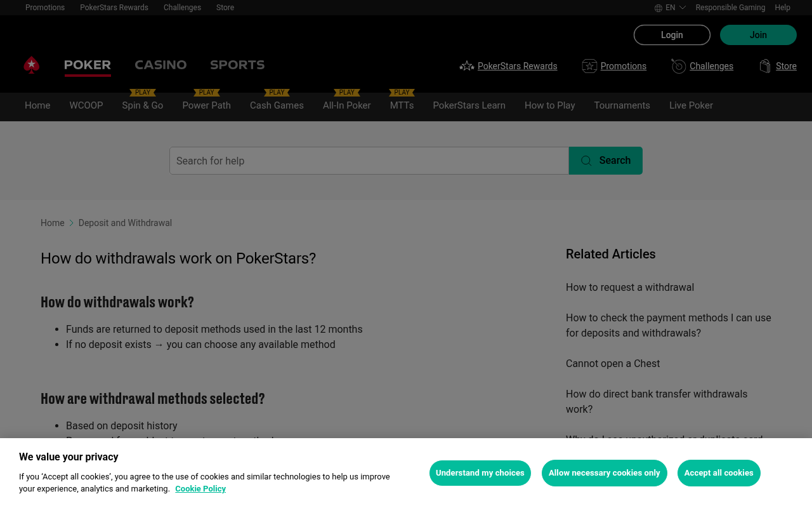The height and width of the screenshot is (508, 812).
Task: Click the PokerStars red spade logo
Action: (32, 65)
